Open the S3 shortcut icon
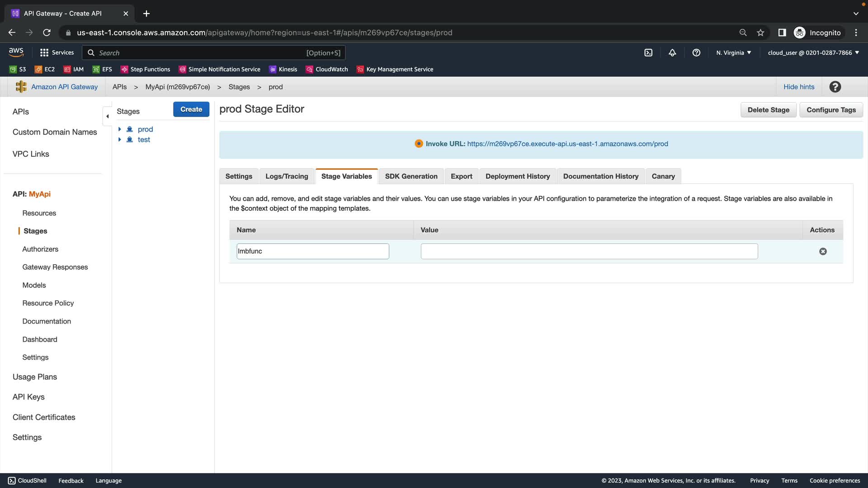The image size is (868, 488). [13, 69]
